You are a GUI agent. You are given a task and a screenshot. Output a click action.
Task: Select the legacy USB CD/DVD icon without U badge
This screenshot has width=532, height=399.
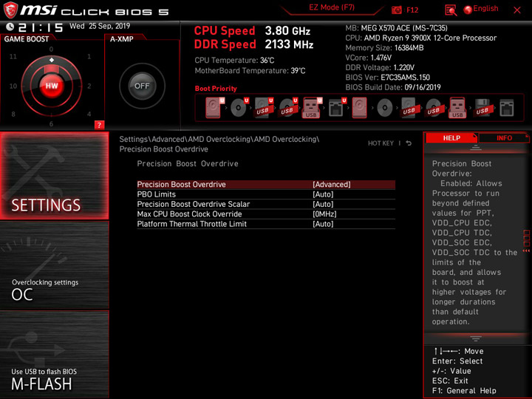pyautogui.click(x=433, y=108)
